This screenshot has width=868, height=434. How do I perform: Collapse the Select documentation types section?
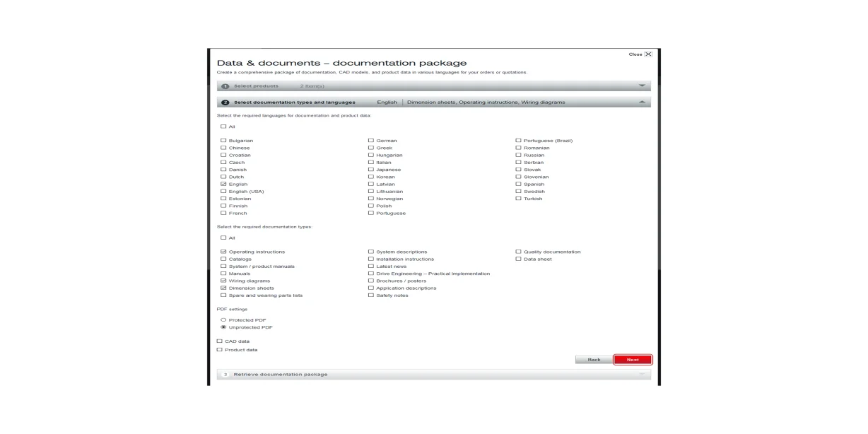pos(642,101)
